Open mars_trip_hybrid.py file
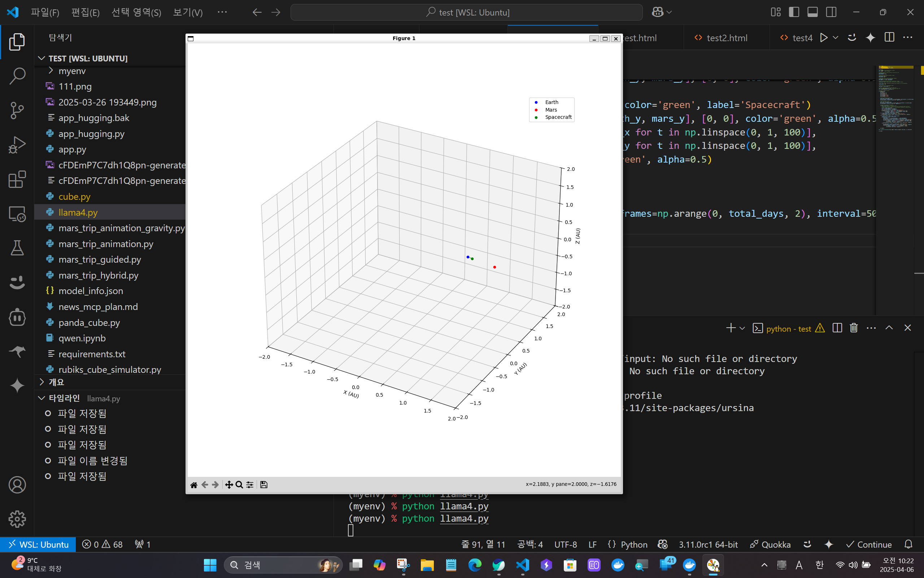Viewport: 924px width, 578px height. pos(98,275)
